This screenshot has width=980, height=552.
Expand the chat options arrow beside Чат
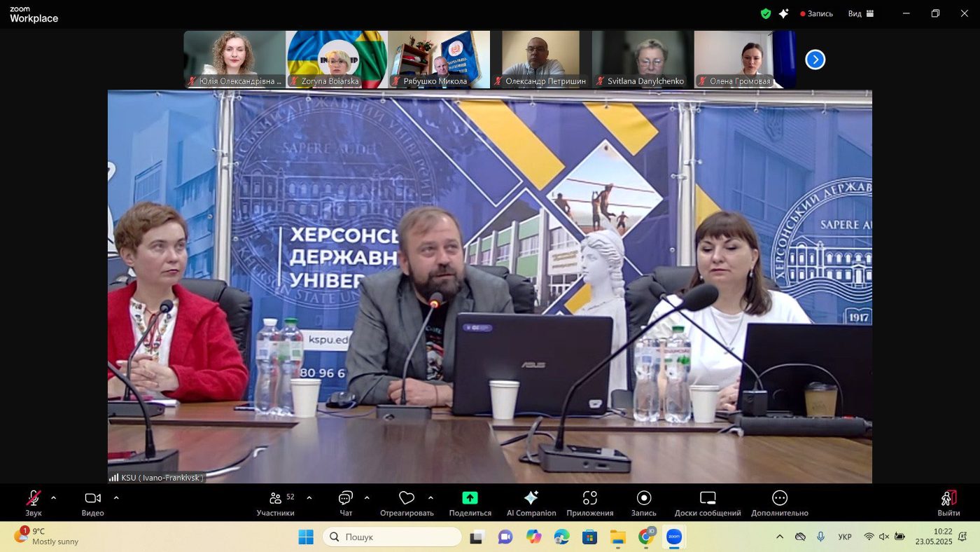(367, 498)
